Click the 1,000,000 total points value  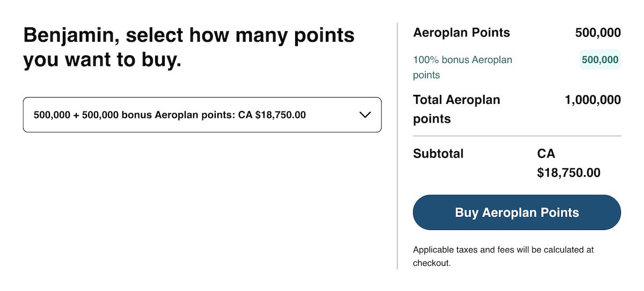click(592, 100)
